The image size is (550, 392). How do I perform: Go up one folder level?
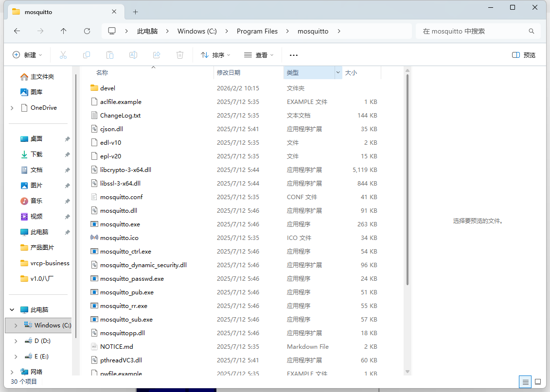click(x=64, y=31)
